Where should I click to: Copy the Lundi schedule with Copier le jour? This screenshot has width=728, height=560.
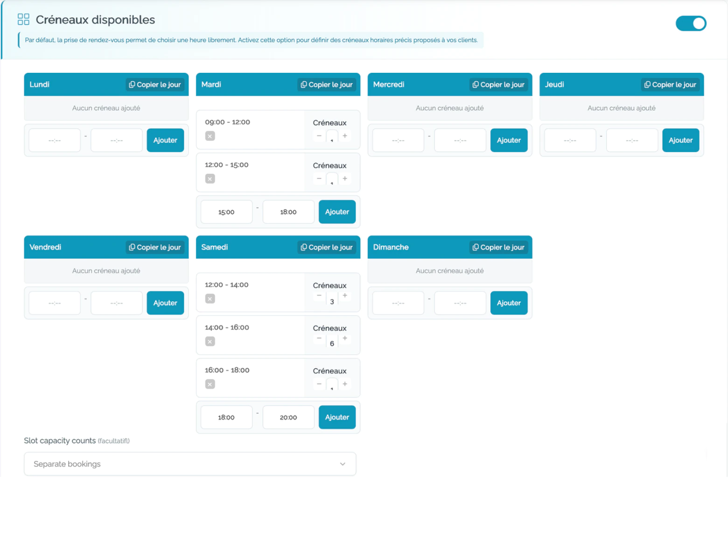[155, 84]
